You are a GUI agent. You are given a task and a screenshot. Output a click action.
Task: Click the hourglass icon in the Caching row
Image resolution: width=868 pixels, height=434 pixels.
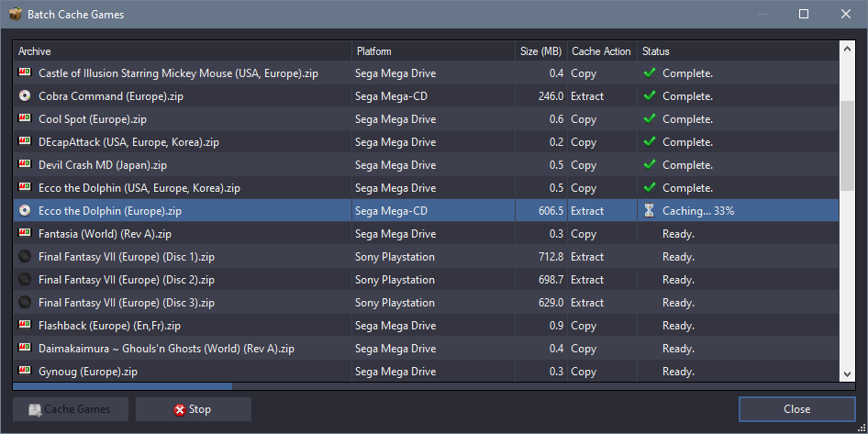pos(649,211)
